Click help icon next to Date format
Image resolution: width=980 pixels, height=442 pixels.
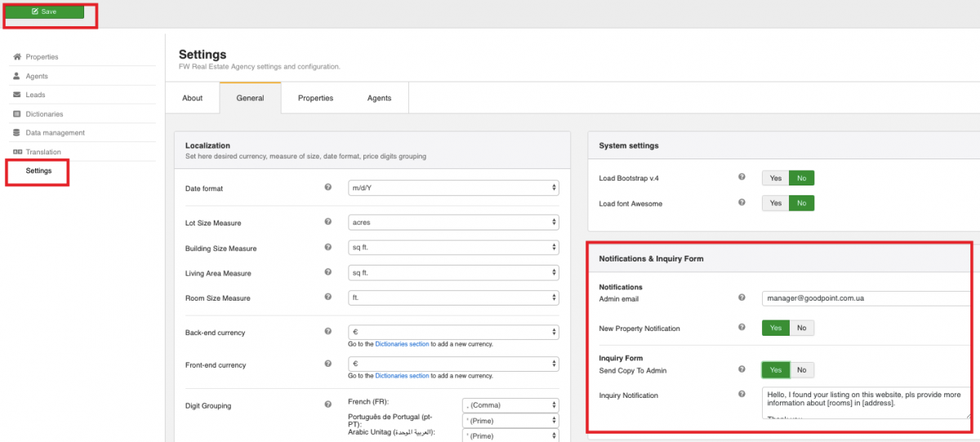[x=328, y=188]
